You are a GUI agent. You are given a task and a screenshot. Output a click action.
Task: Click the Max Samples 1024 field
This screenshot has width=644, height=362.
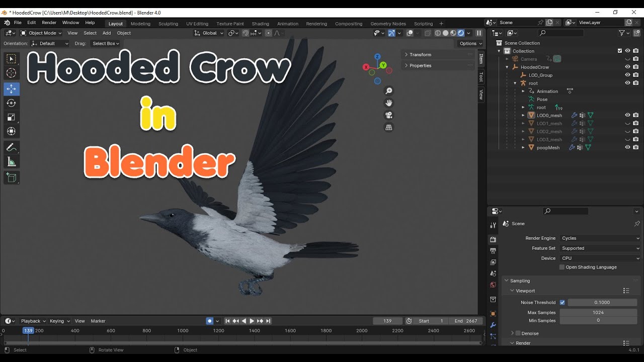pyautogui.click(x=598, y=313)
